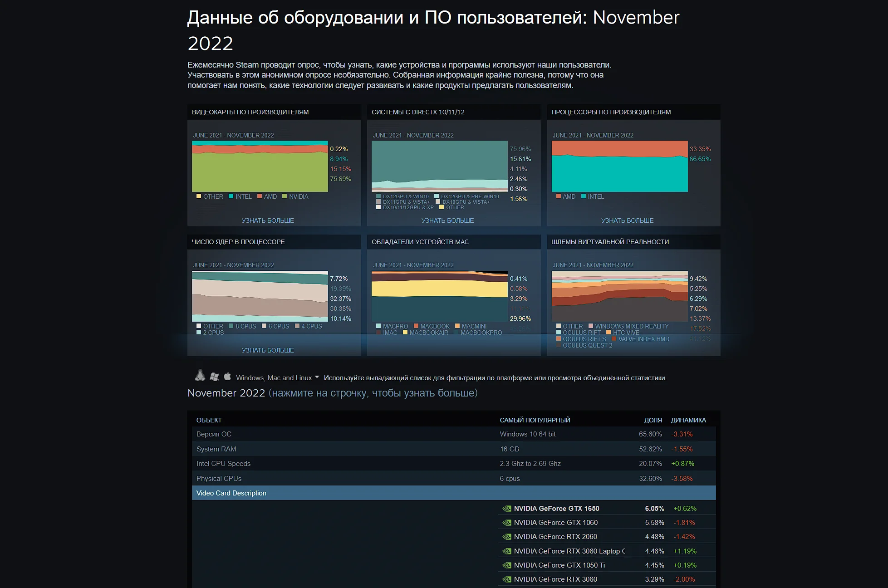Click NVIDIA icon beside GeForce GTX 1060
Image resolution: width=888 pixels, height=588 pixels.
pos(507,523)
